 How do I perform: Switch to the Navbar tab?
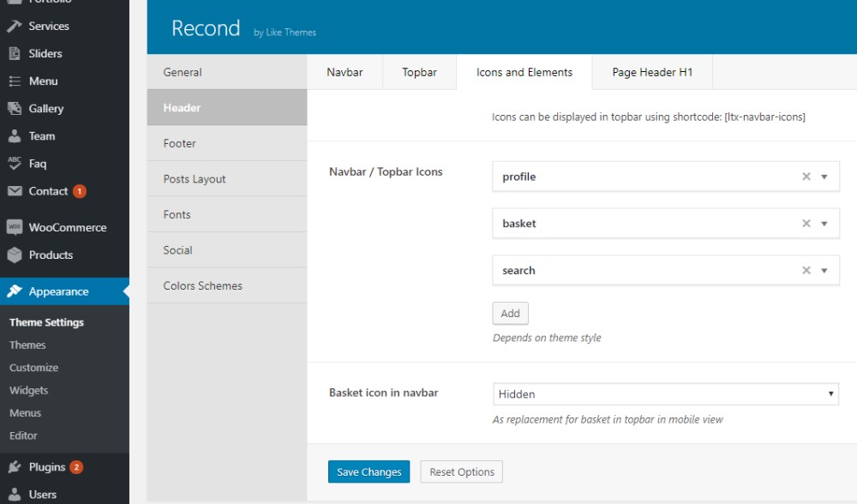345,72
